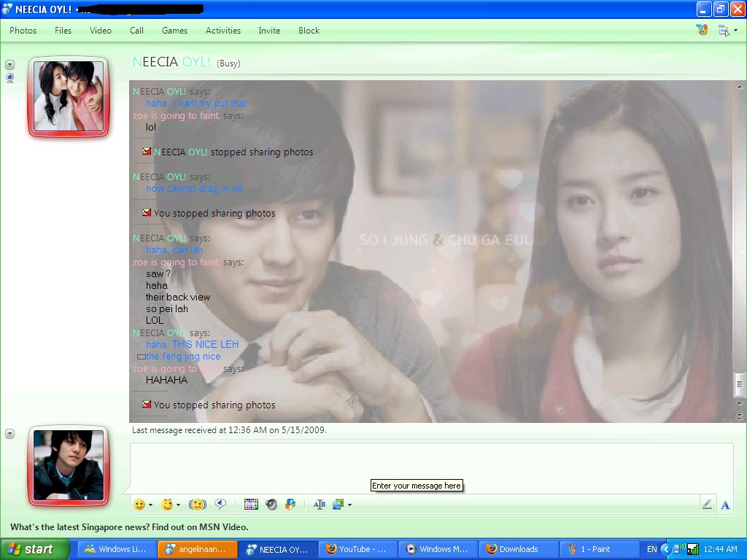
Task: Click Invite in the top menu
Action: (269, 31)
